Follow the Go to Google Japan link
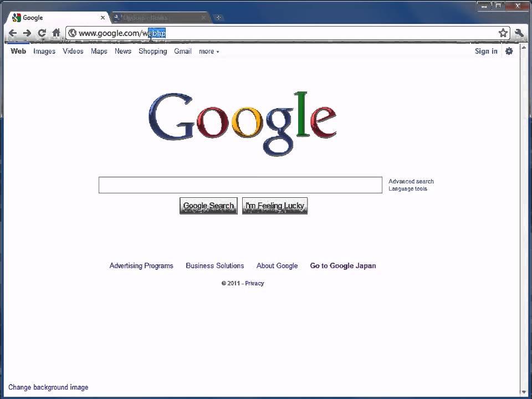 point(343,266)
